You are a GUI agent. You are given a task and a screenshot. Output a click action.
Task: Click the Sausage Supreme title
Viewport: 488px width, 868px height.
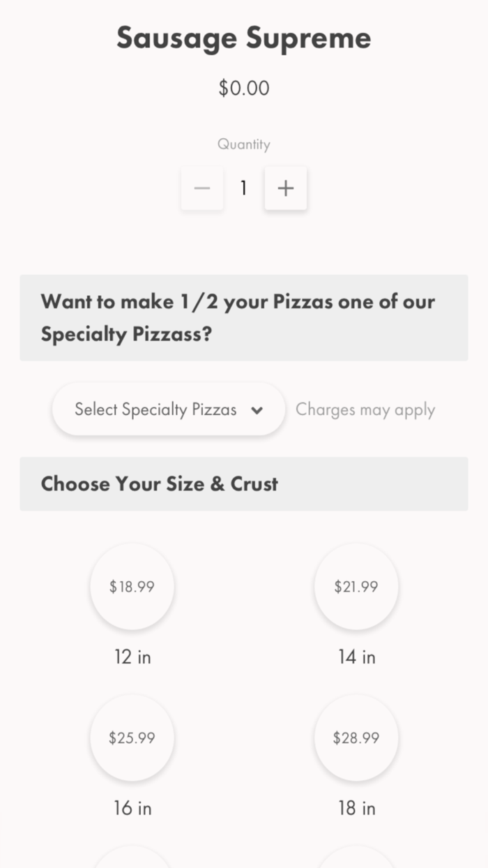(x=244, y=38)
